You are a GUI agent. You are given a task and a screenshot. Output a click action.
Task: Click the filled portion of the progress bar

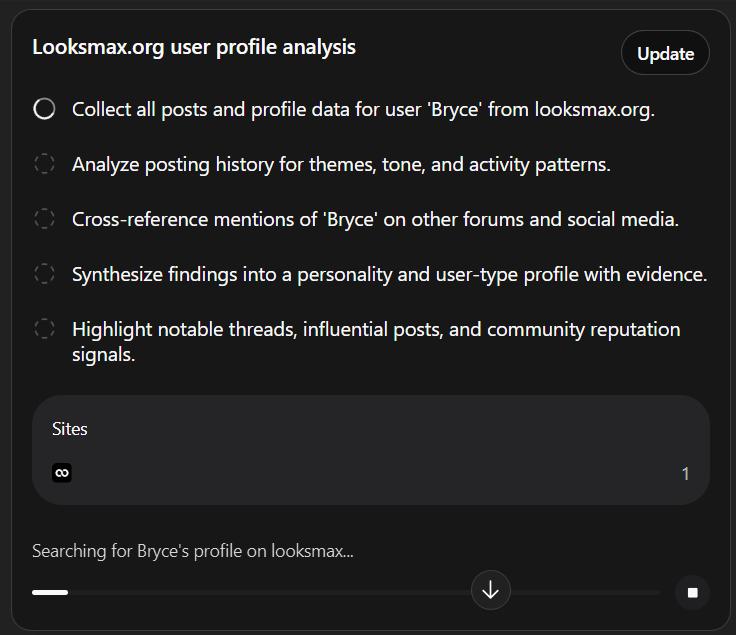[50, 592]
